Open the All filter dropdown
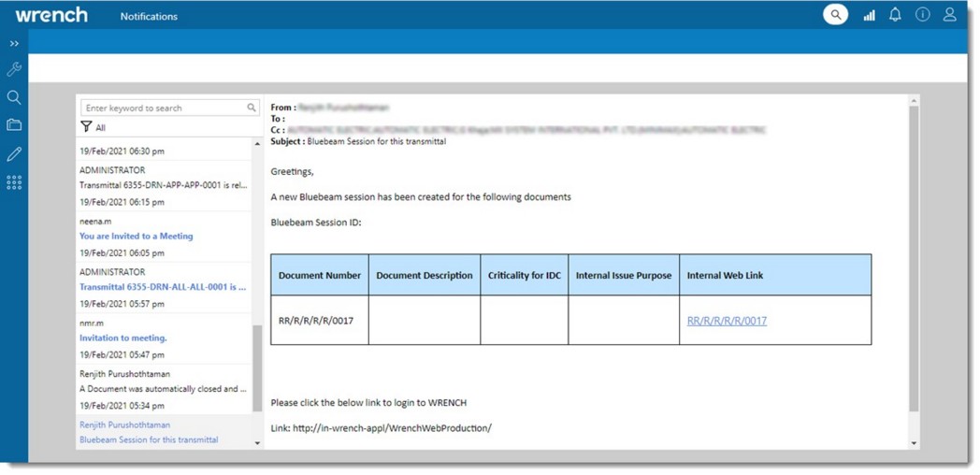 pos(94,127)
